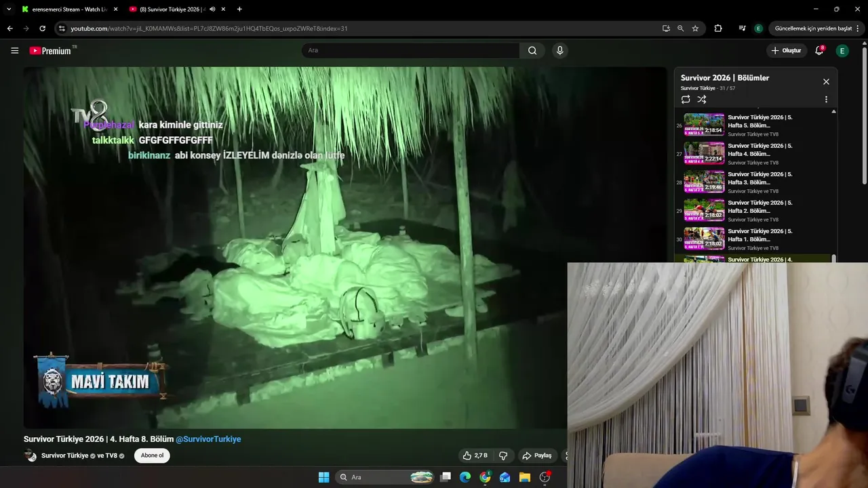The height and width of the screenshot is (488, 868).
Task: Open Outlook from the taskbar
Action: [x=505, y=477]
